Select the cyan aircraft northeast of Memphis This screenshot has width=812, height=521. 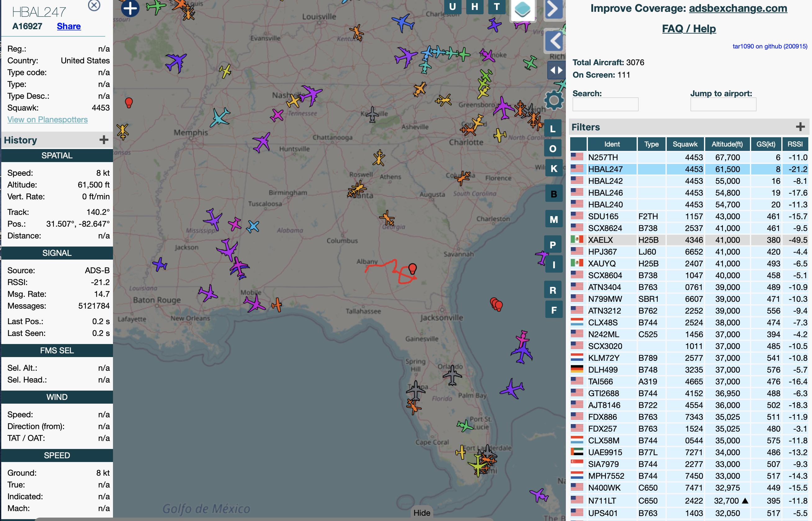tap(220, 117)
